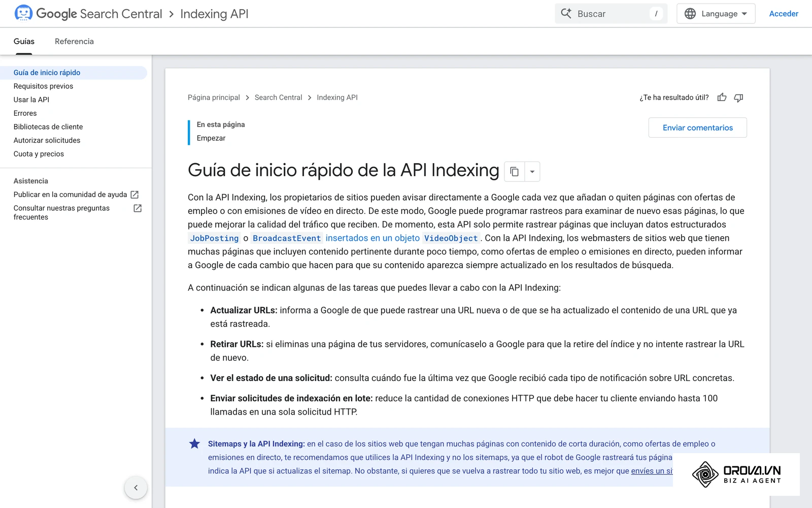Open the dropdown arrow next to copy icon
Image resolution: width=812 pixels, height=508 pixels.
(x=532, y=172)
